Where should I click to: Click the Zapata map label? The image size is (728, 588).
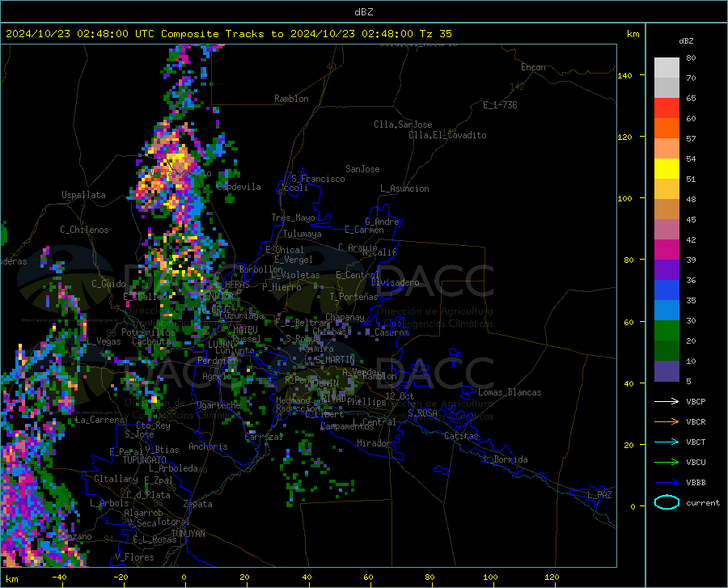[x=198, y=504]
